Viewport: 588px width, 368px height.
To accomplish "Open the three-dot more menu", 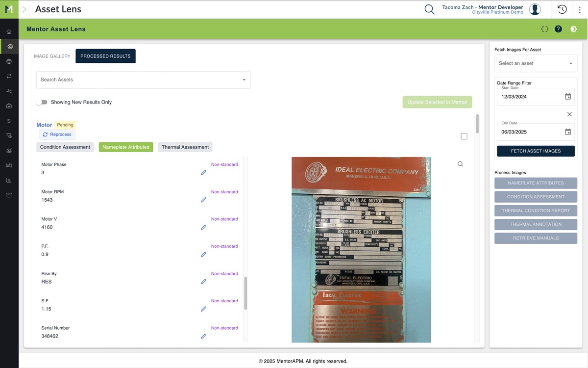I will [580, 9].
